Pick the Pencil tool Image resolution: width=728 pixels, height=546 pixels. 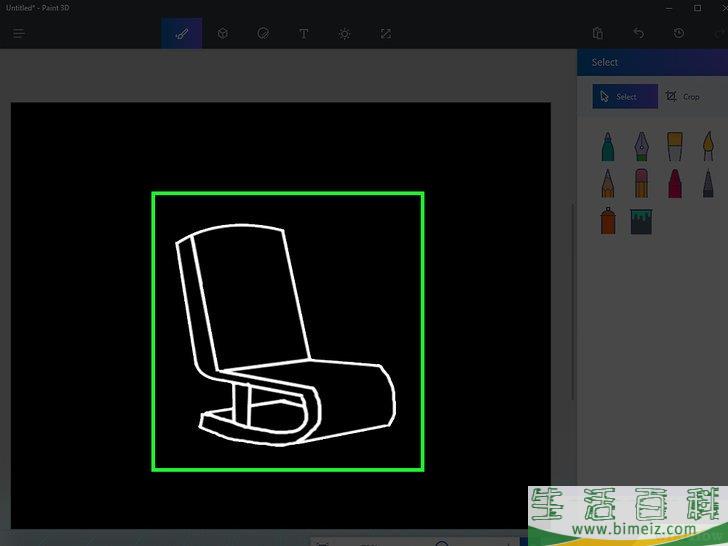(608, 183)
